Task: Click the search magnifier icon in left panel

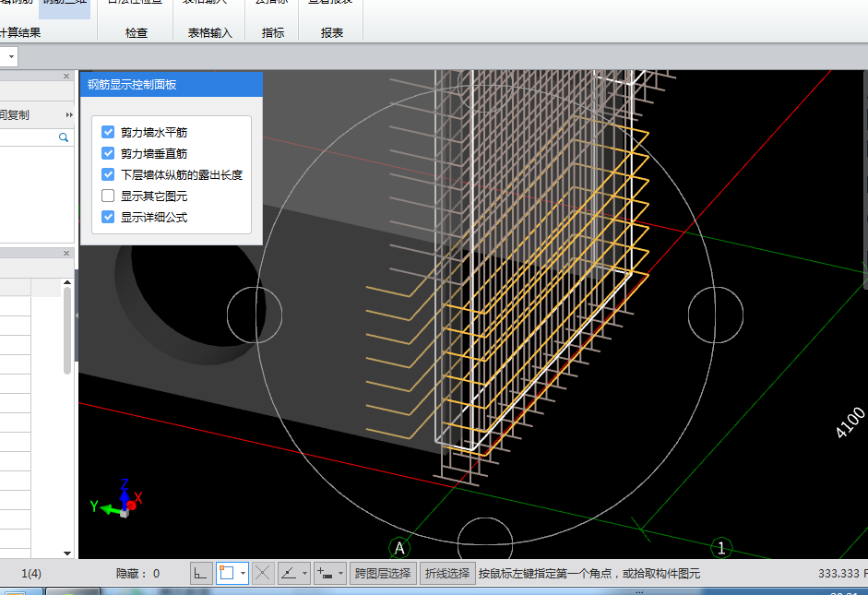Action: pos(64,137)
